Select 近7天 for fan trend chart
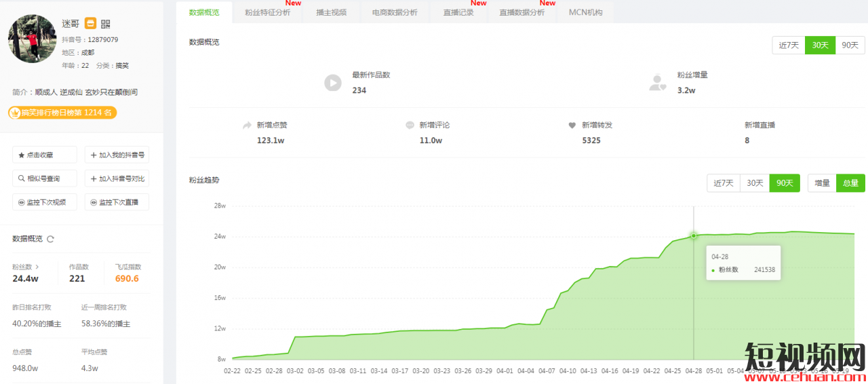This screenshot has width=868, height=384. pos(724,183)
